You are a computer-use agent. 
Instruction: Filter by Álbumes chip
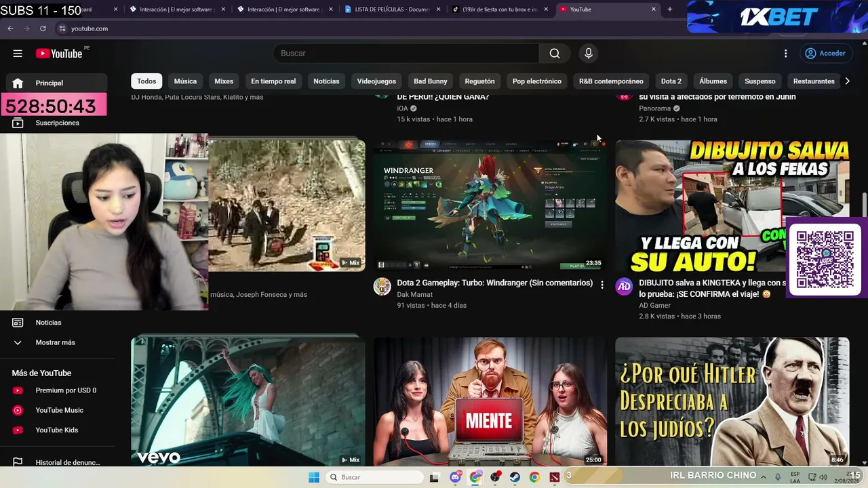pyautogui.click(x=713, y=81)
